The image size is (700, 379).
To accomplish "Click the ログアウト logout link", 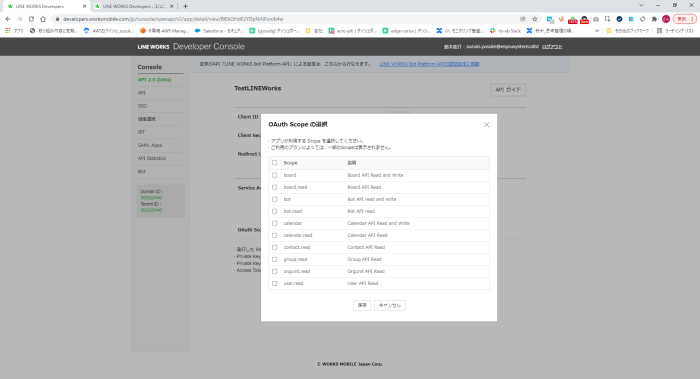I will point(552,46).
